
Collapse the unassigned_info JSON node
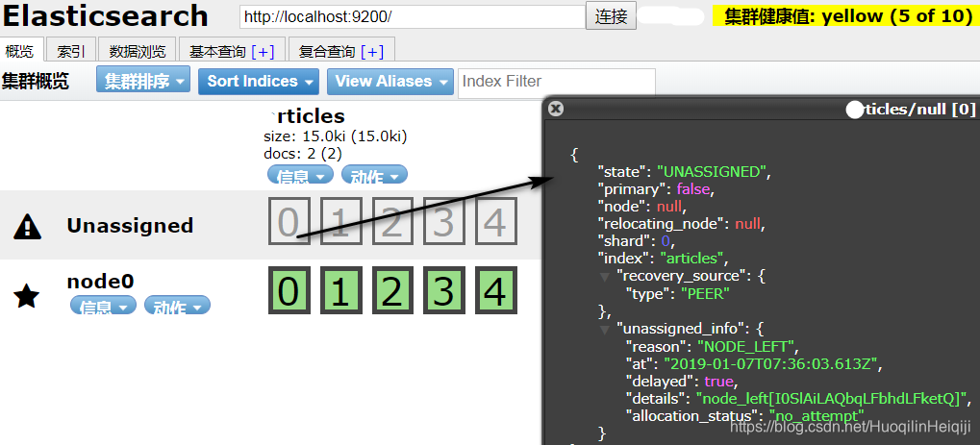604,328
